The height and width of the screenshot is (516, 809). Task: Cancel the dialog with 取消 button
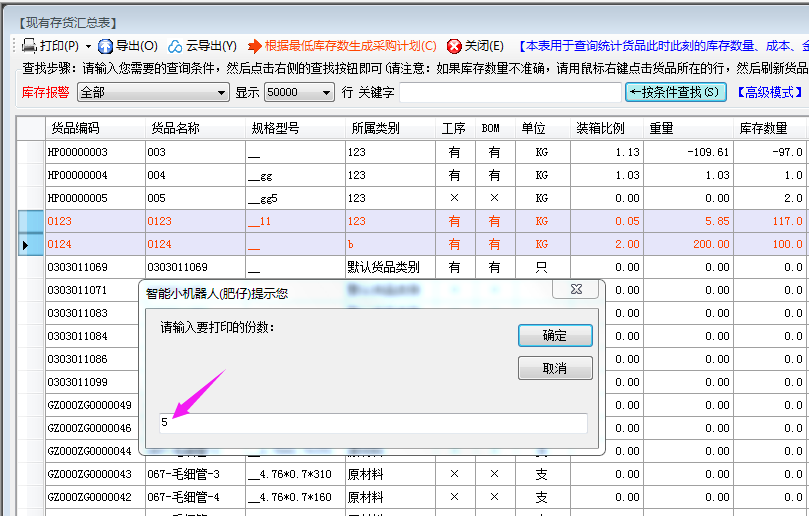click(555, 369)
